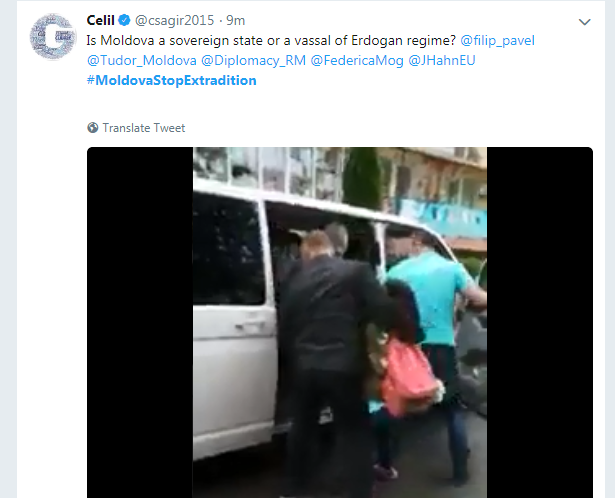
Task: Click the globe icon beside Translate Tweet
Action: [93, 128]
